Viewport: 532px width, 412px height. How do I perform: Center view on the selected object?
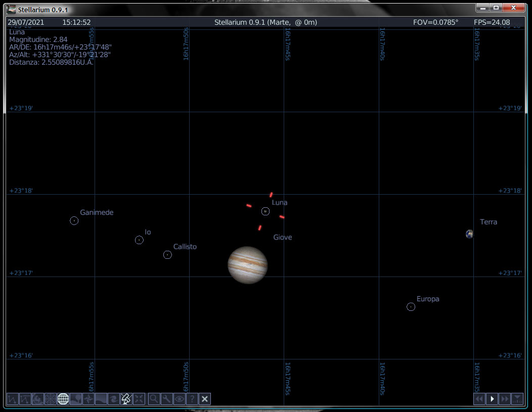139,399
